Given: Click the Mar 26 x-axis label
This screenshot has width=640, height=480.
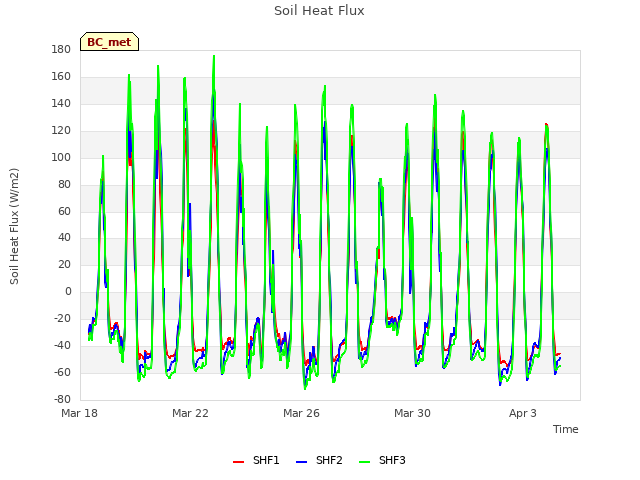Looking at the screenshot, I should 301,413.
